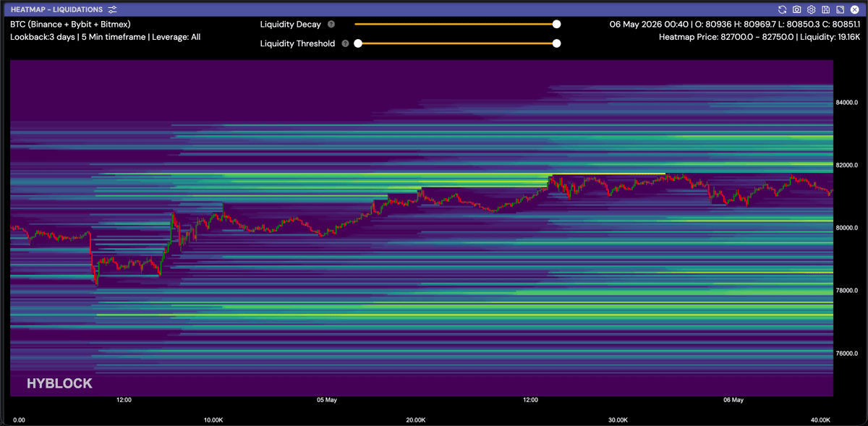Save the chart with the floppy disk icon

(x=825, y=9)
